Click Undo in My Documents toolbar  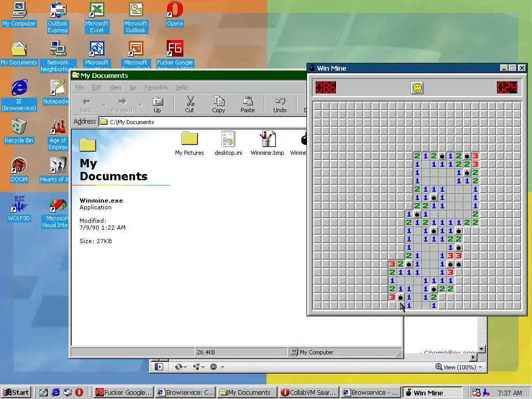(x=280, y=104)
